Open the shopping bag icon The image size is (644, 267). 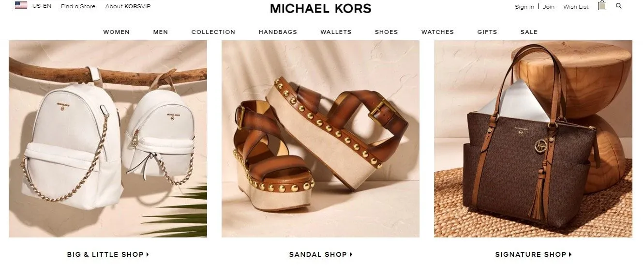point(602,5)
